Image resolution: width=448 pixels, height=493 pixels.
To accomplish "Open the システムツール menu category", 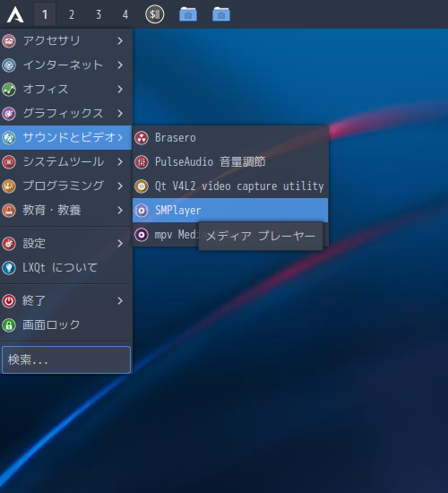I will (65, 162).
